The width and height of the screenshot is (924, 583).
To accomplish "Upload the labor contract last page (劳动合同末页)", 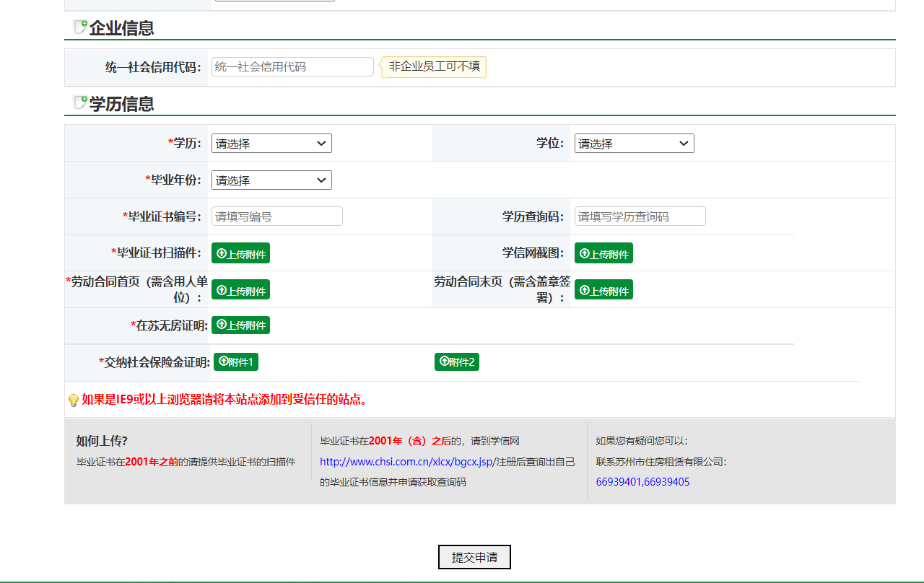I will tap(603, 290).
